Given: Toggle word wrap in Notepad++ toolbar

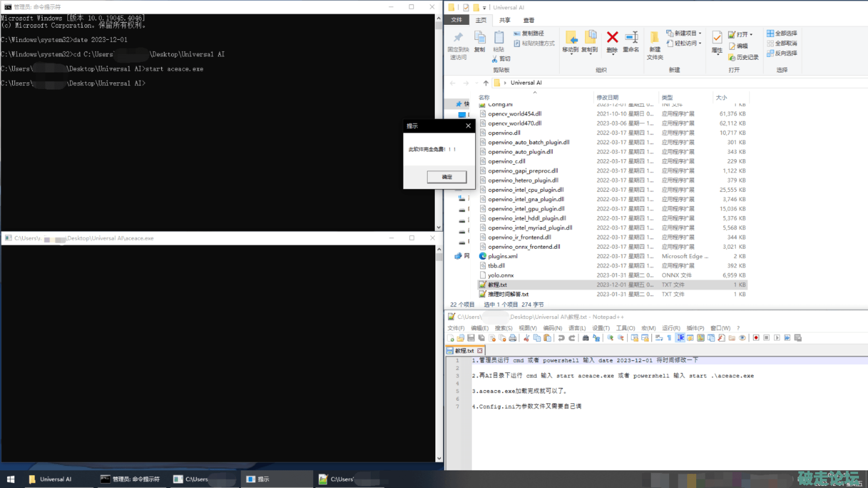Looking at the screenshot, I should coord(659,338).
